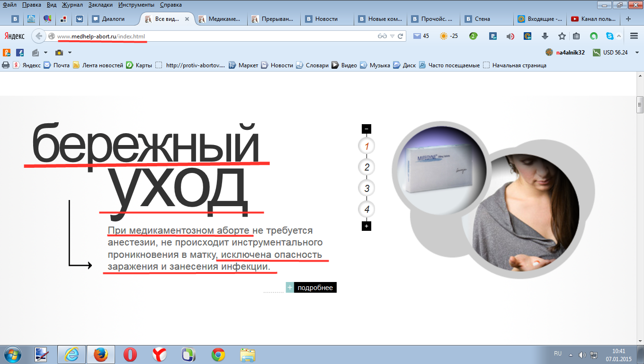Expand dropdown arrow next to gray card icon
Screen dimensions: 644x364
tap(46, 52)
